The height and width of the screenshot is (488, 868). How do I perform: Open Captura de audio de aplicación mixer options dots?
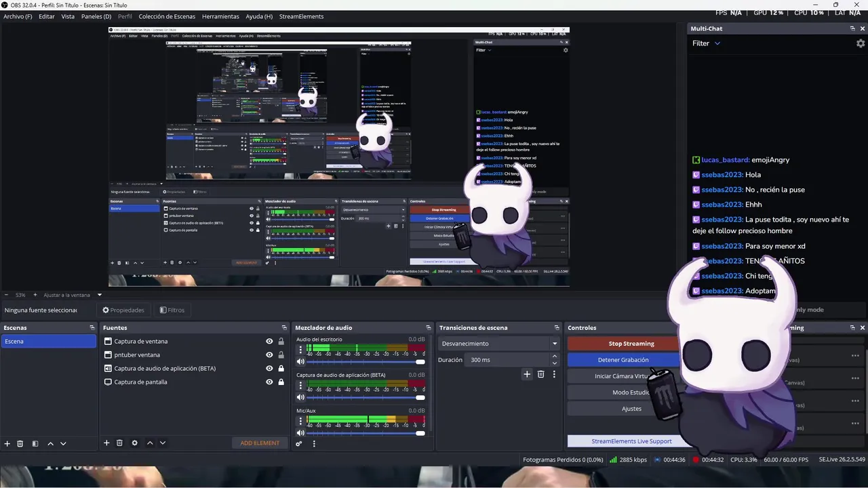tap(300, 386)
